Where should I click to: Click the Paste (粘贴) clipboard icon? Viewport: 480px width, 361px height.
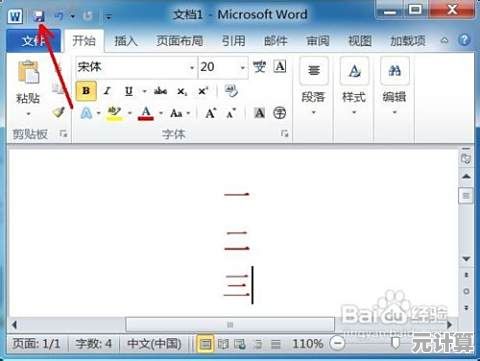coord(29,72)
